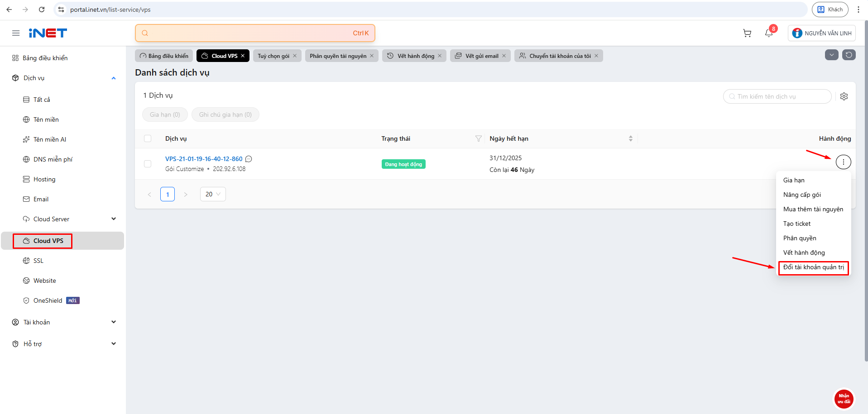
Task: Open the hamburger sidebar menu
Action: [x=16, y=33]
